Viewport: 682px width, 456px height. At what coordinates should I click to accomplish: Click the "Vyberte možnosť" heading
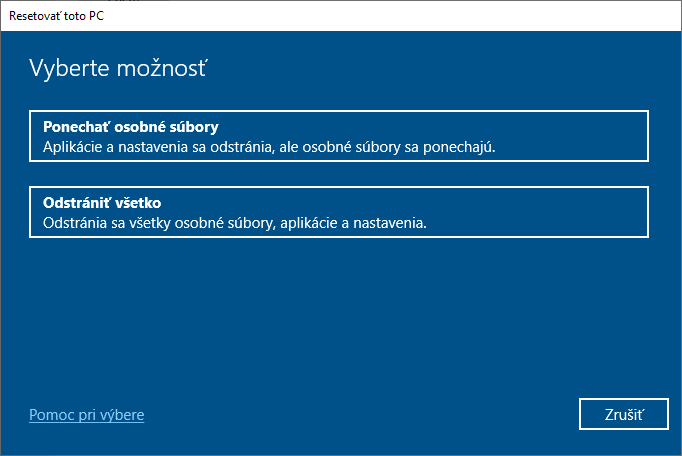pyautogui.click(x=118, y=69)
